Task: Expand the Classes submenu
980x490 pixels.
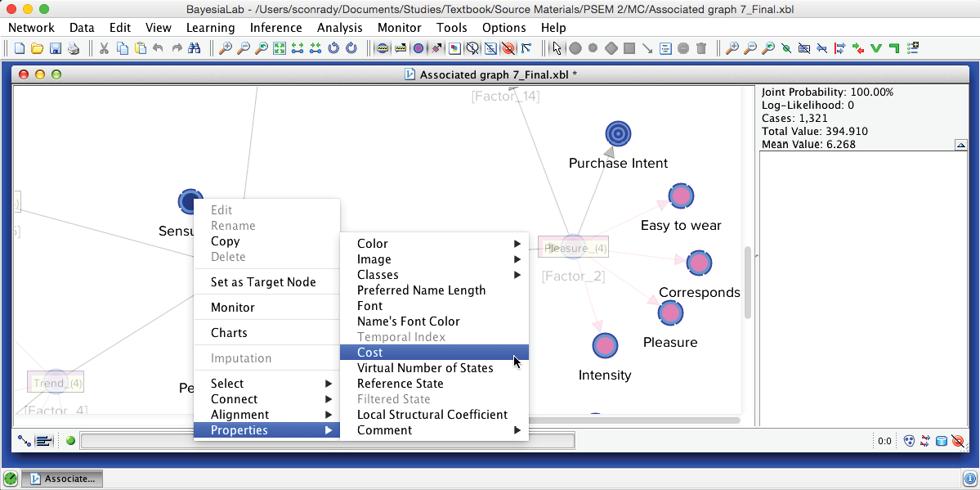Action: (x=434, y=275)
